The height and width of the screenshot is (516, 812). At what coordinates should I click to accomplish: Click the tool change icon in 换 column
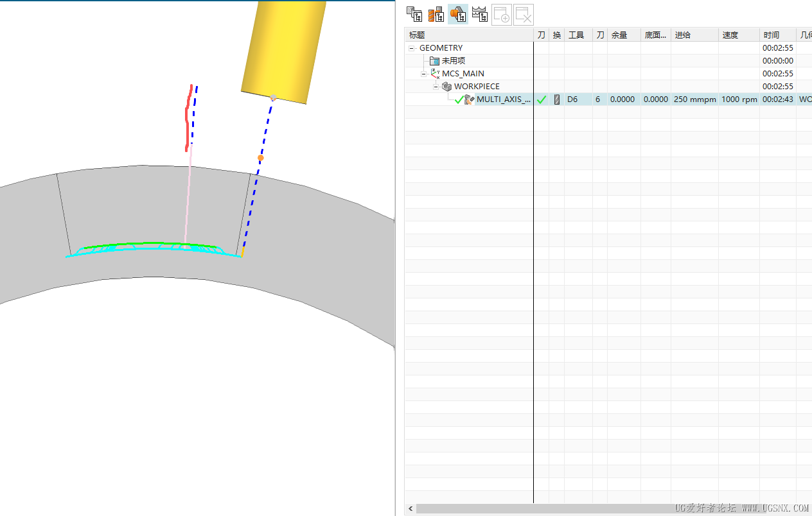[x=557, y=99]
